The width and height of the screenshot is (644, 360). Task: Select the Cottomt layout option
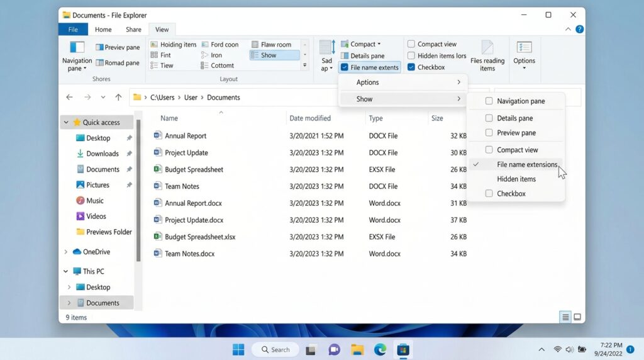(x=217, y=65)
